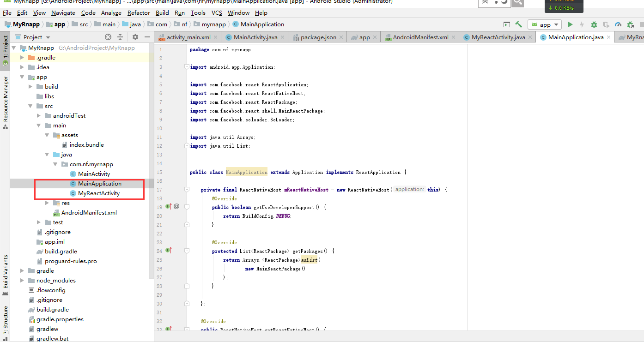The height and width of the screenshot is (342, 644).
Task: Switch to the AndroidManifest.xml tab
Action: click(420, 37)
